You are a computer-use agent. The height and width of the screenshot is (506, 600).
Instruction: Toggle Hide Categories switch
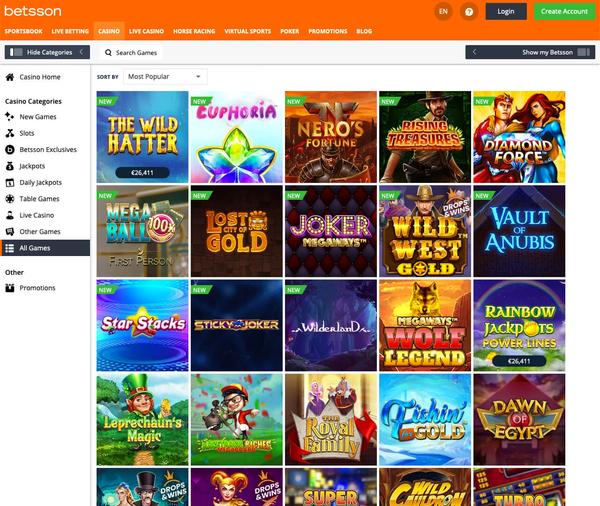[x=16, y=52]
